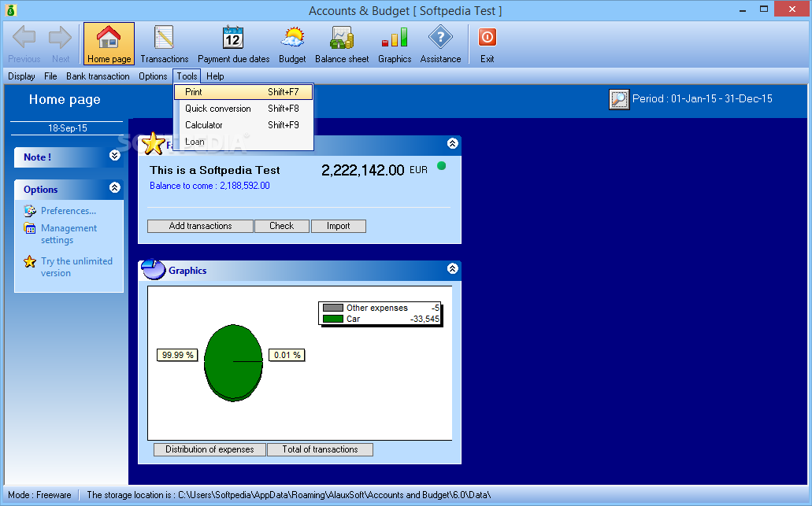Image resolution: width=812 pixels, height=506 pixels.
Task: Open the File menu
Action: (x=50, y=76)
